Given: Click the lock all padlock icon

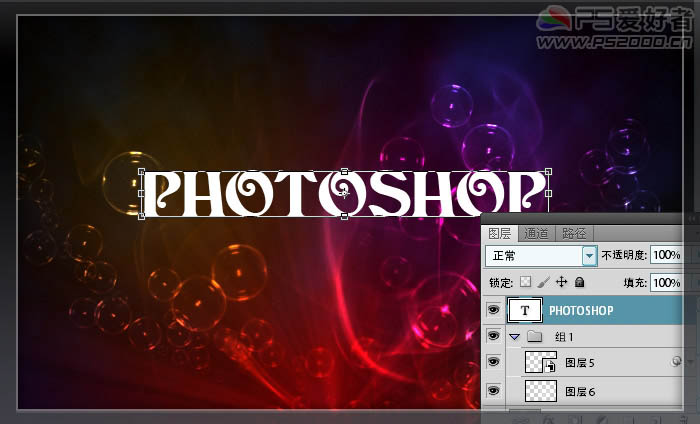Looking at the screenshot, I should [579, 283].
